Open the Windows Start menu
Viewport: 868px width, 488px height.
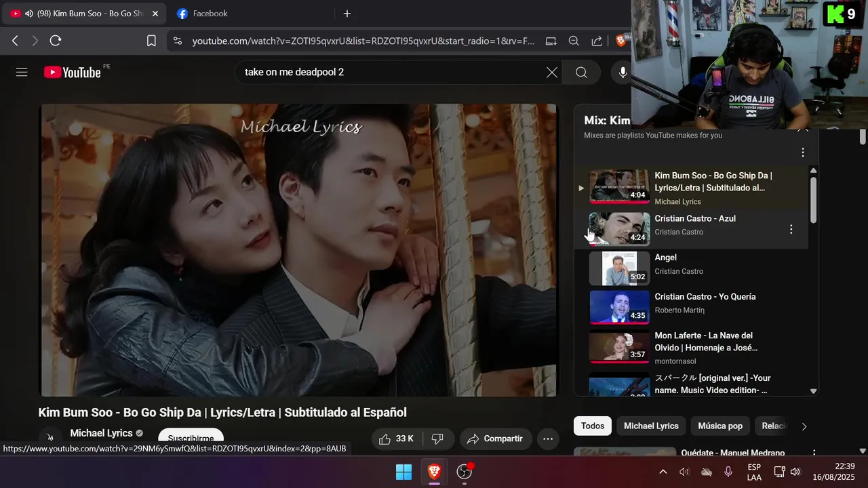point(403,472)
